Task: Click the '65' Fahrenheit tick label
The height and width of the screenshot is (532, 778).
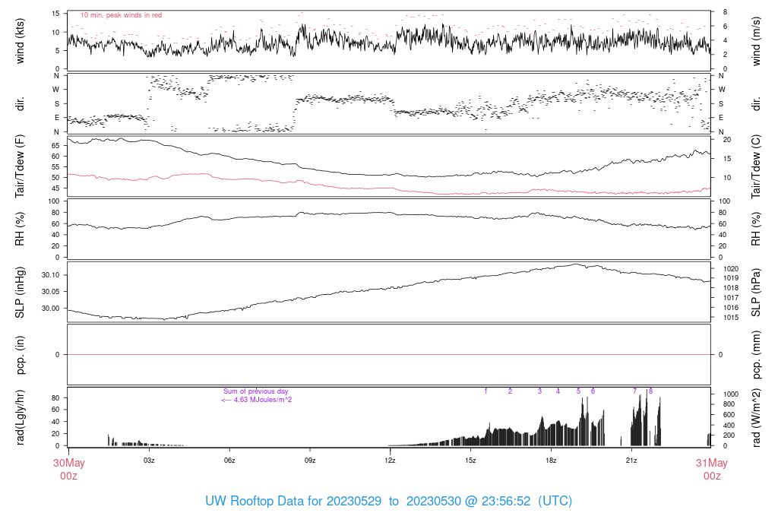Action: point(55,146)
